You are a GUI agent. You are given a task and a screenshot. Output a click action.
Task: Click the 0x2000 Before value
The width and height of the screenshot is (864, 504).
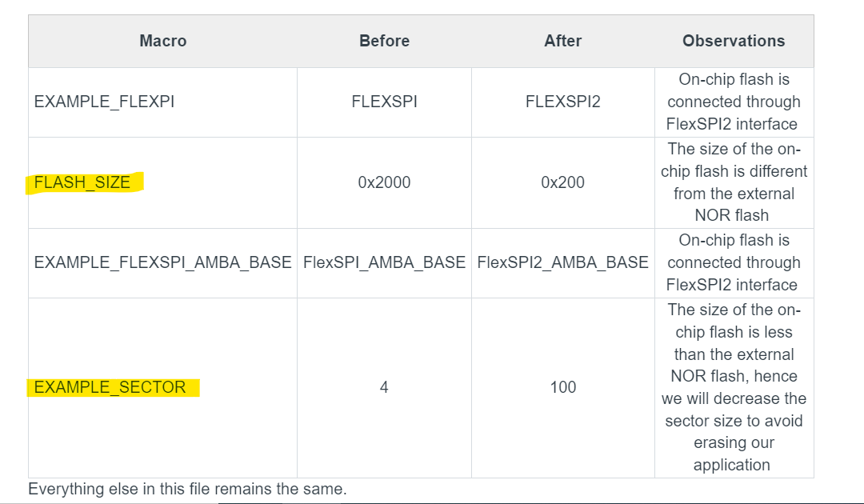click(x=384, y=182)
